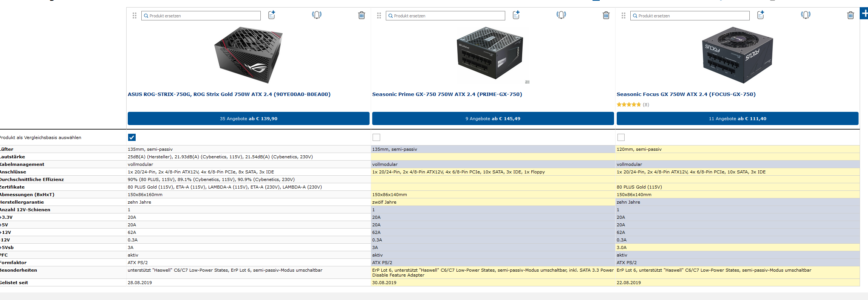Focus 'Produkt ersetzen' field above ASUS product
This screenshot has height=300, width=868.
point(201,16)
